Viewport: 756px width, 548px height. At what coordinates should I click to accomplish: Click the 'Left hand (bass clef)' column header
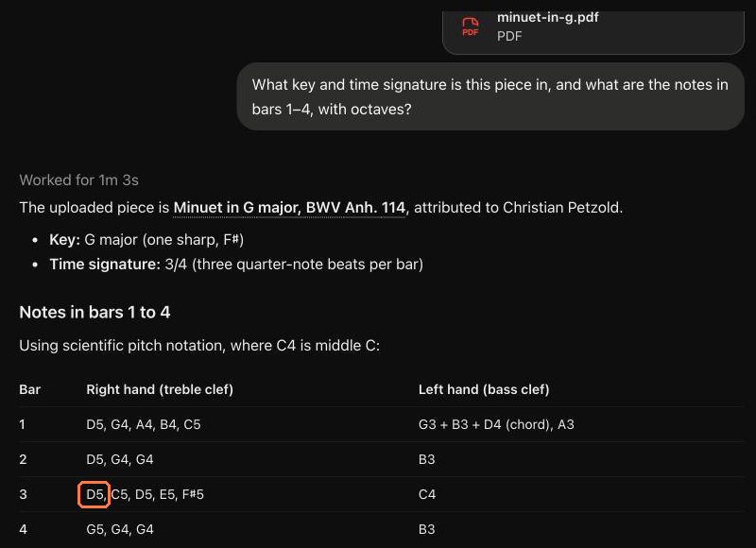click(x=484, y=389)
